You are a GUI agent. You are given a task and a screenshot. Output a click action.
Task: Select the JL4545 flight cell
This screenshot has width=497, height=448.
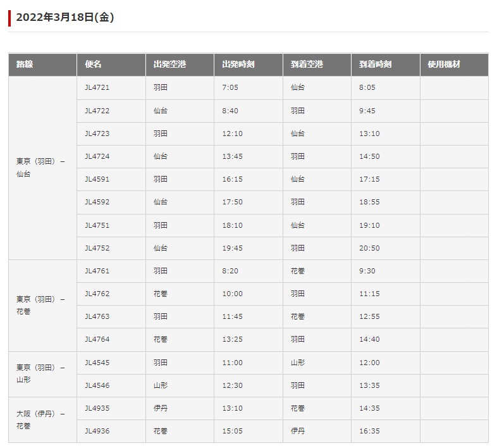[111, 363]
